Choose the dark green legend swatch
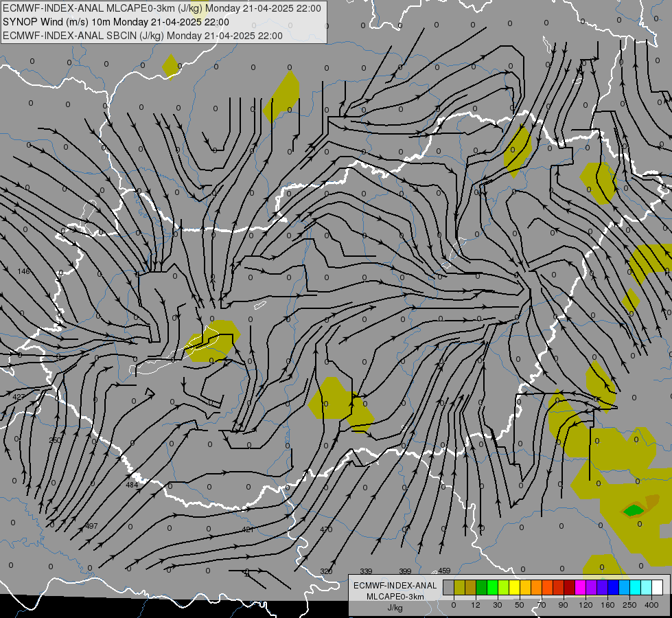Viewport: 672px width, 618px height. pos(482,587)
